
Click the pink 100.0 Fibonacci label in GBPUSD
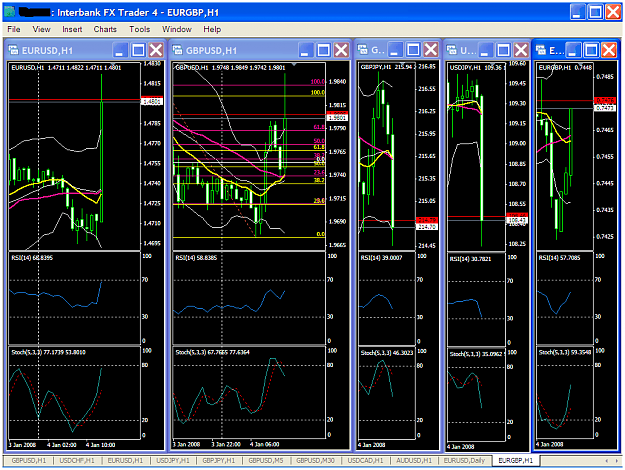(317, 82)
